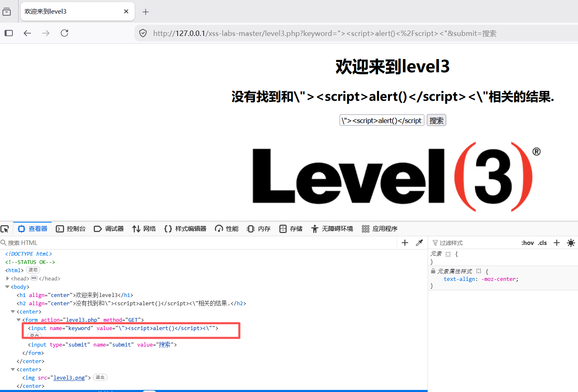Select the input name="keyword" node
This screenshot has width=578, height=392.
[x=123, y=328]
